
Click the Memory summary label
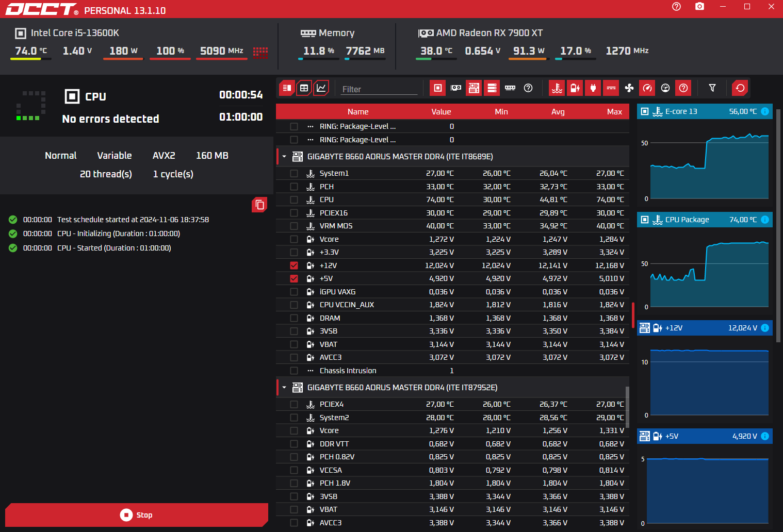pyautogui.click(x=336, y=33)
